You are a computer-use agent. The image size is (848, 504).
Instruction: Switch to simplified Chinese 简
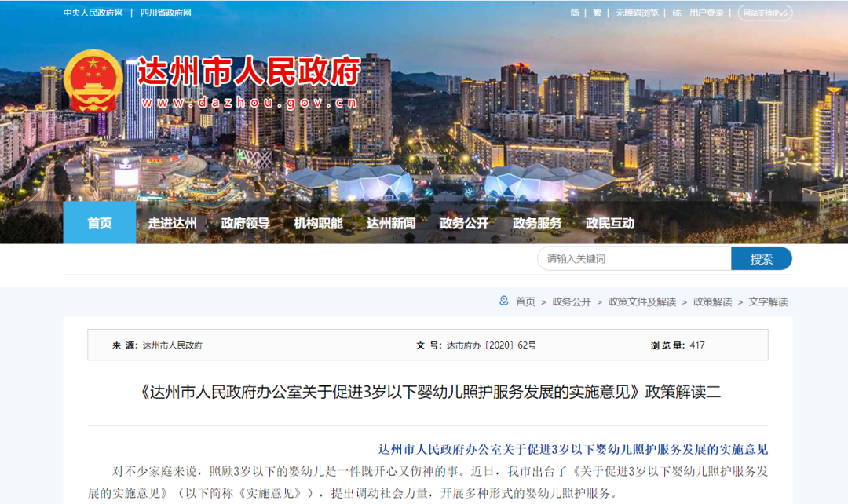point(574,13)
